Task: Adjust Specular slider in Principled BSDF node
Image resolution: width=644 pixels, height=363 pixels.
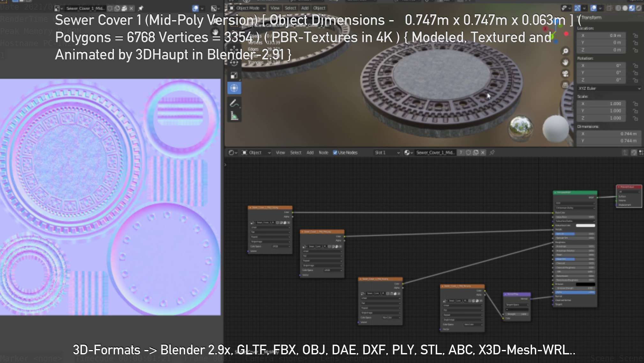Action: (x=575, y=234)
